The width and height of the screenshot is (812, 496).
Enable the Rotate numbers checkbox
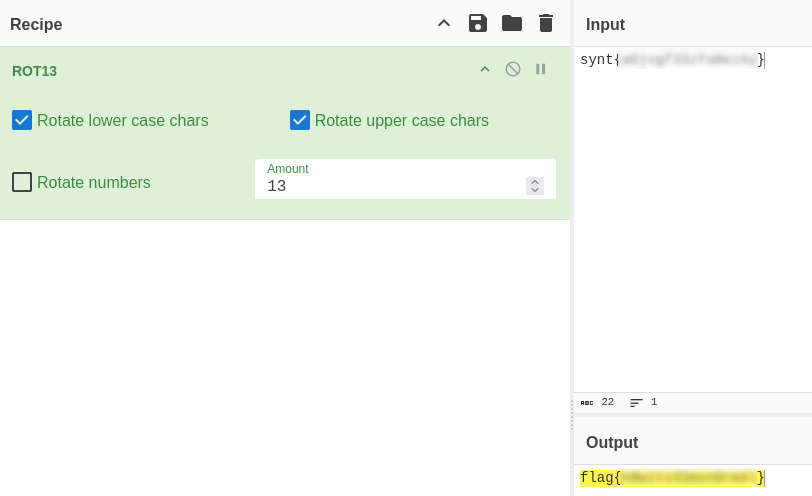pyautogui.click(x=22, y=182)
